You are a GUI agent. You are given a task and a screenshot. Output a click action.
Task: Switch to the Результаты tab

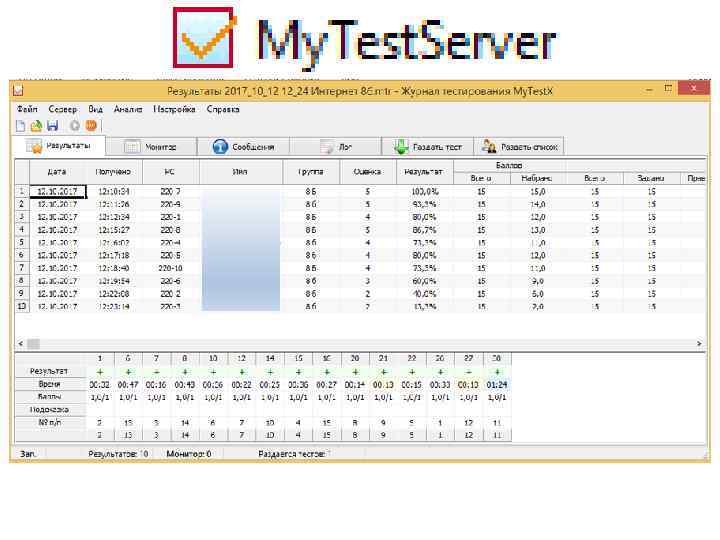tap(59, 146)
